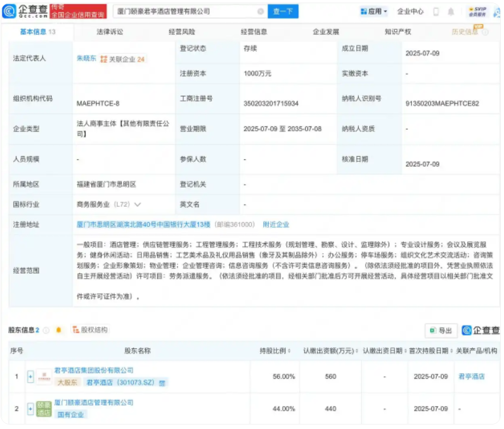Image resolution: width=504 pixels, height=429 pixels.
Task: Click the SVIP membership badge
Action: (x=477, y=12)
